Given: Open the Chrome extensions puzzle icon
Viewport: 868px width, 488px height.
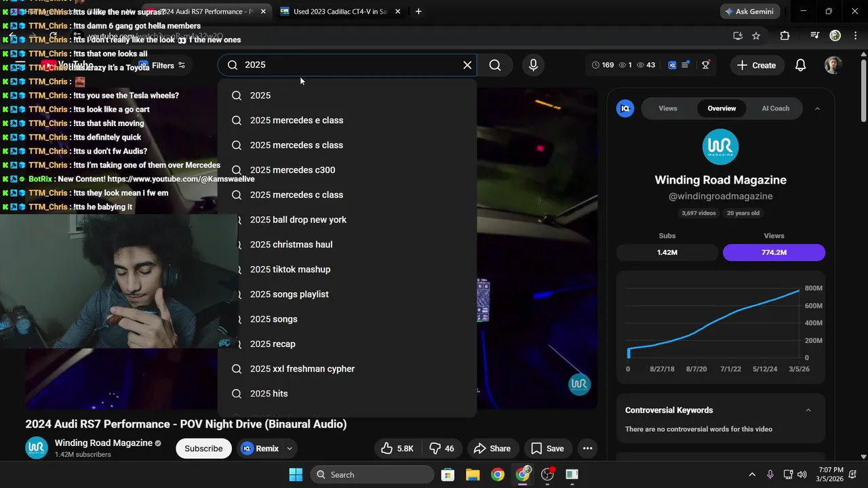Looking at the screenshot, I should tap(785, 36).
